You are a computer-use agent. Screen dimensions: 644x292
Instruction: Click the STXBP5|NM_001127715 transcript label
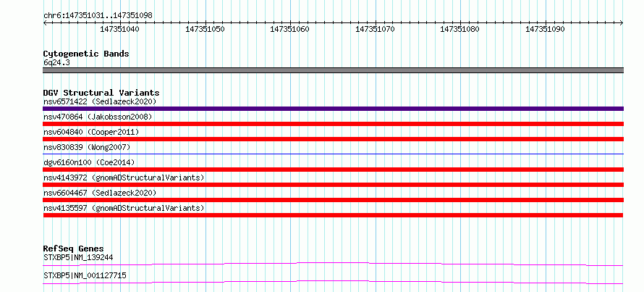[85, 275]
